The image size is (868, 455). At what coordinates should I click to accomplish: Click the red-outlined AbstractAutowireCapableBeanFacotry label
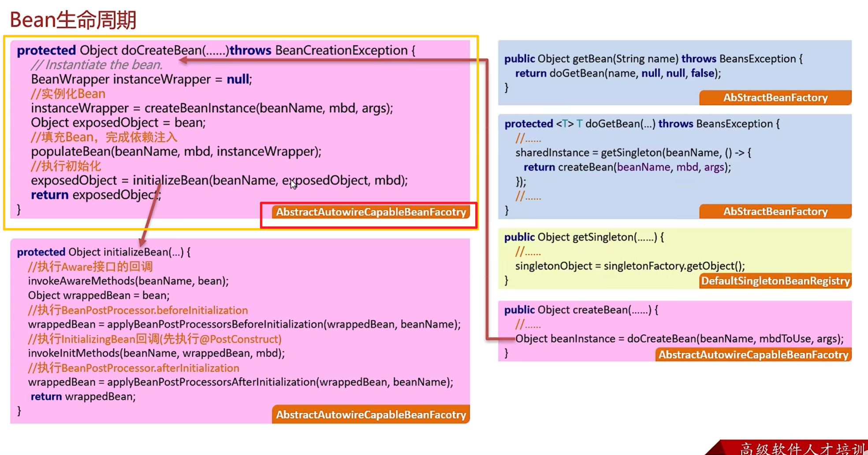click(370, 212)
